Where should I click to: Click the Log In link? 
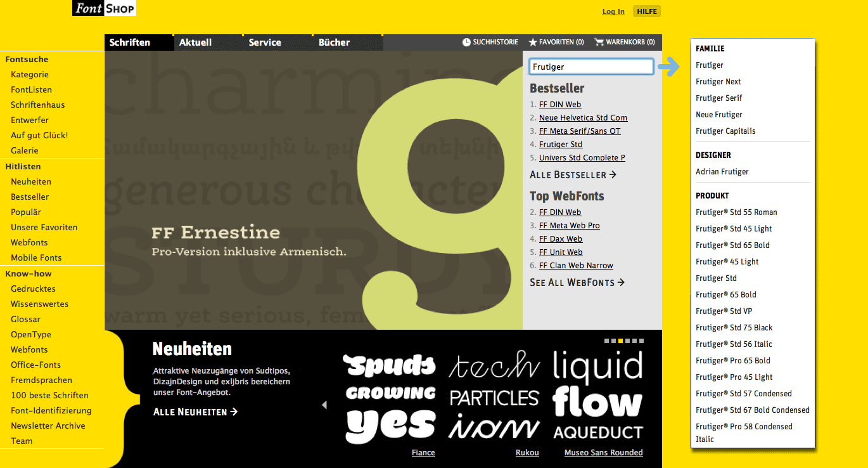(x=613, y=11)
